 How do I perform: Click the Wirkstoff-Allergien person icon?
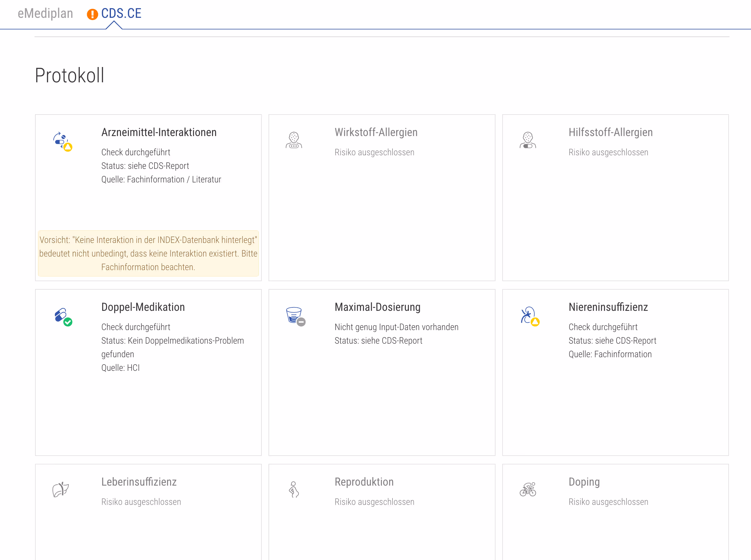pyautogui.click(x=294, y=140)
